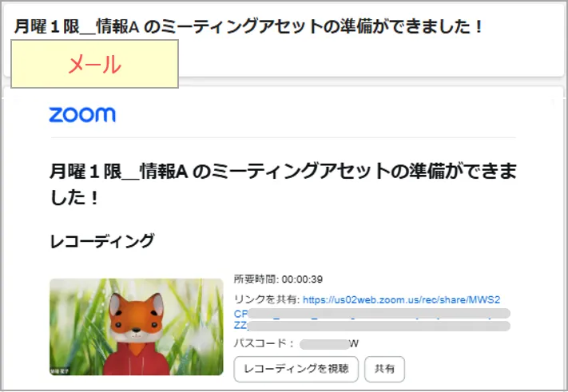Click the パスコード label

pos(264,343)
